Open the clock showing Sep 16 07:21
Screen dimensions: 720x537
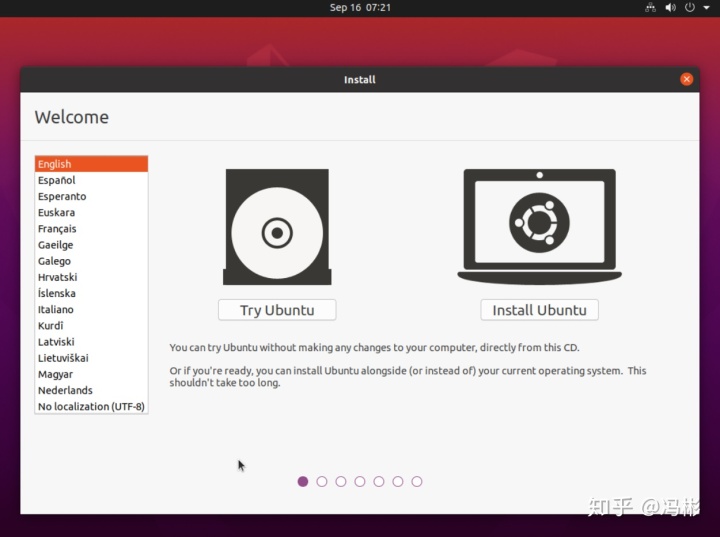click(360, 7)
